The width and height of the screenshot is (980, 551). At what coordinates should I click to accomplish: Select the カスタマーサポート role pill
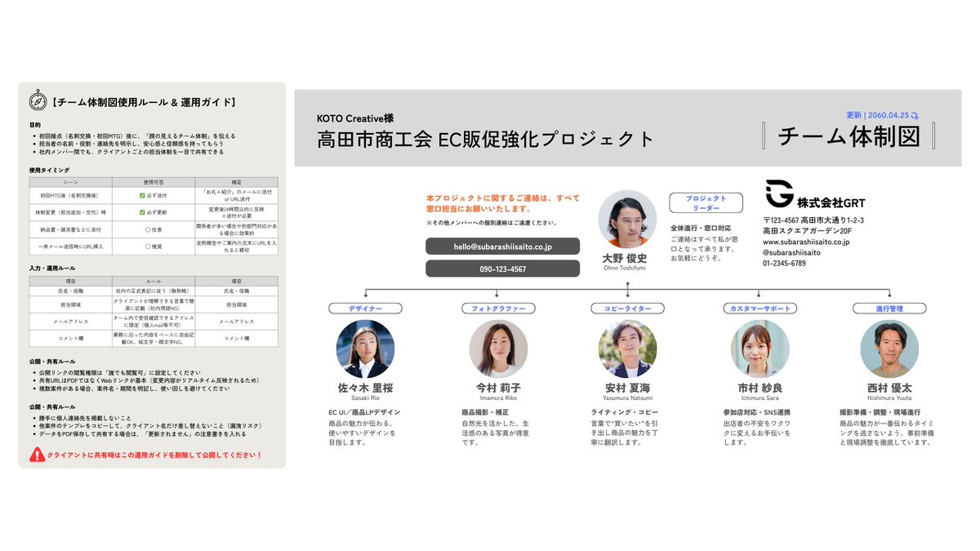coord(759,308)
